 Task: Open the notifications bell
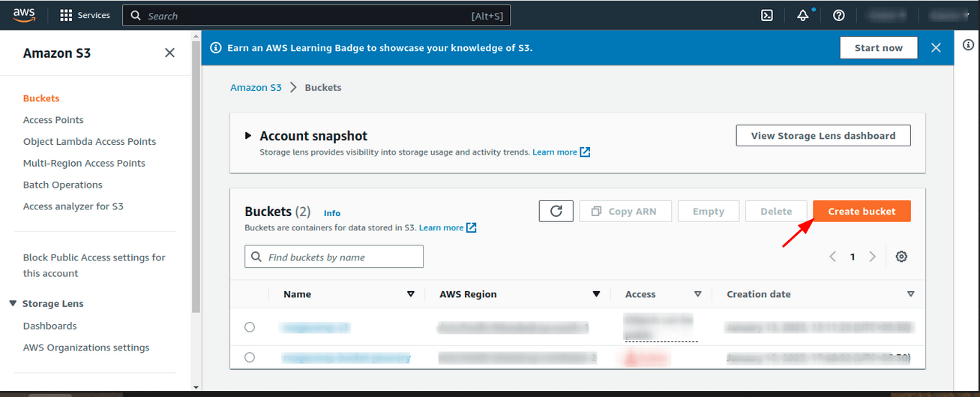pyautogui.click(x=803, y=15)
